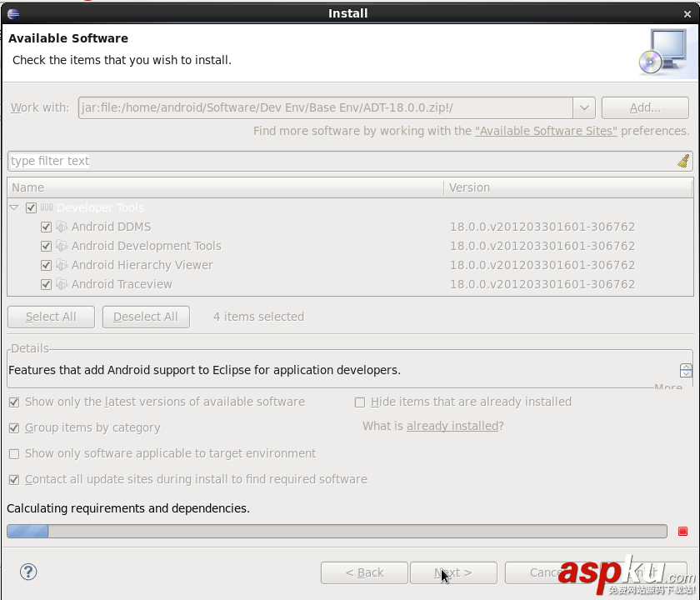
Task: Click the Eclipse icon in title bar
Action: (x=13, y=14)
